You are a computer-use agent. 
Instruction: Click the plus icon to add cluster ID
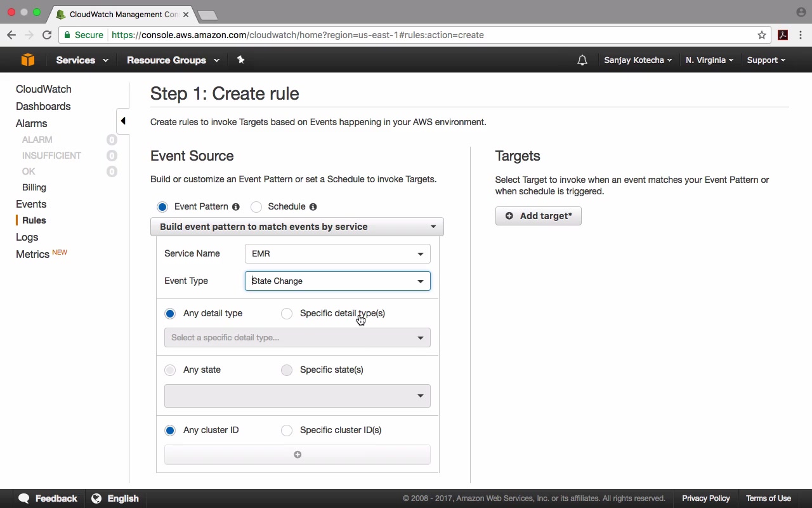click(297, 455)
